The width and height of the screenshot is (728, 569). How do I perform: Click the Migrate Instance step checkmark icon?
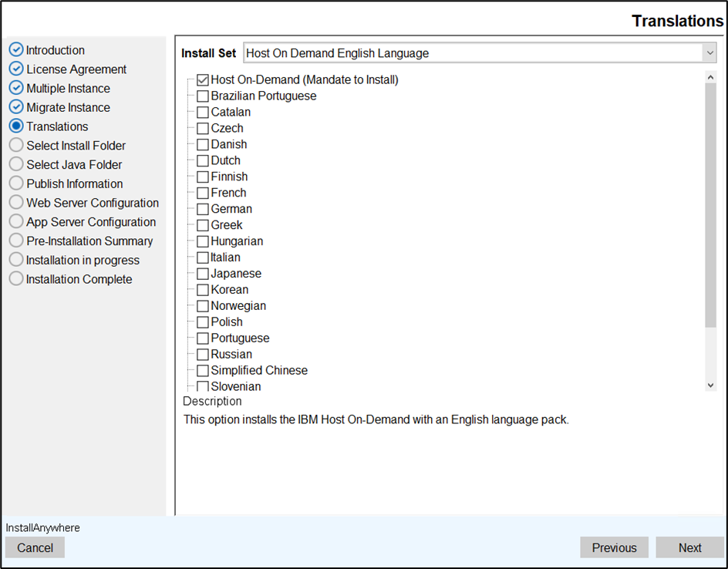[x=16, y=107]
